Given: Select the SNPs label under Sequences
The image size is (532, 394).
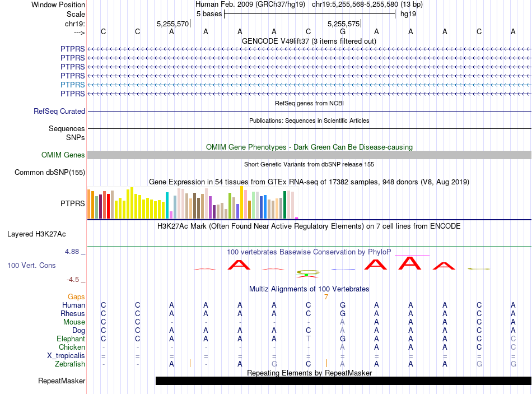Looking at the screenshot, I should [x=76, y=137].
